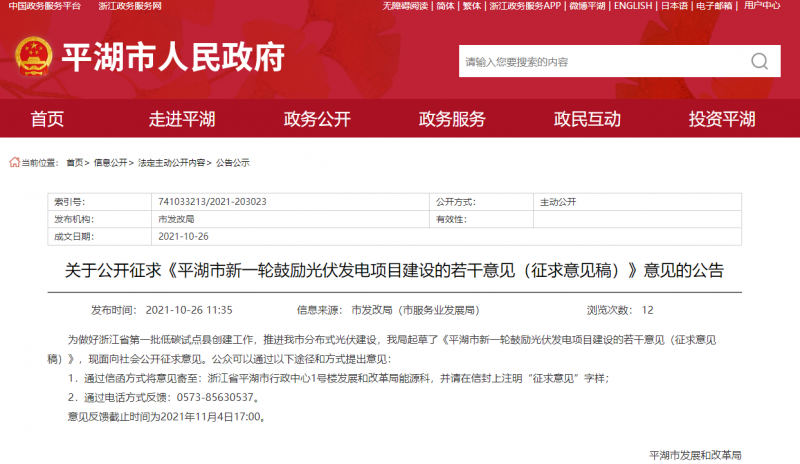The height and width of the screenshot is (464, 800).
Task: Click the home icon beside 当前位置
Action: point(13,161)
